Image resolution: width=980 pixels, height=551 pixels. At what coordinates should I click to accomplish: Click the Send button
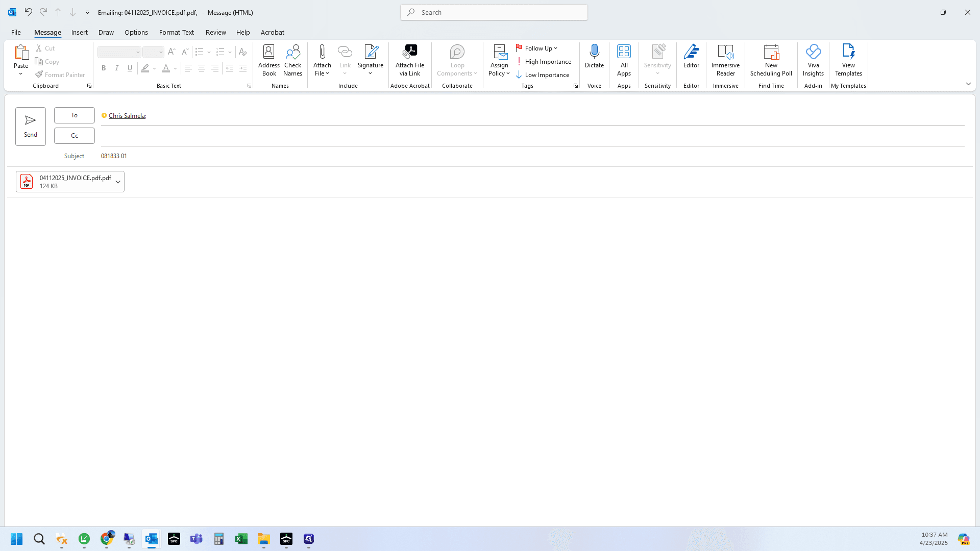point(31,126)
